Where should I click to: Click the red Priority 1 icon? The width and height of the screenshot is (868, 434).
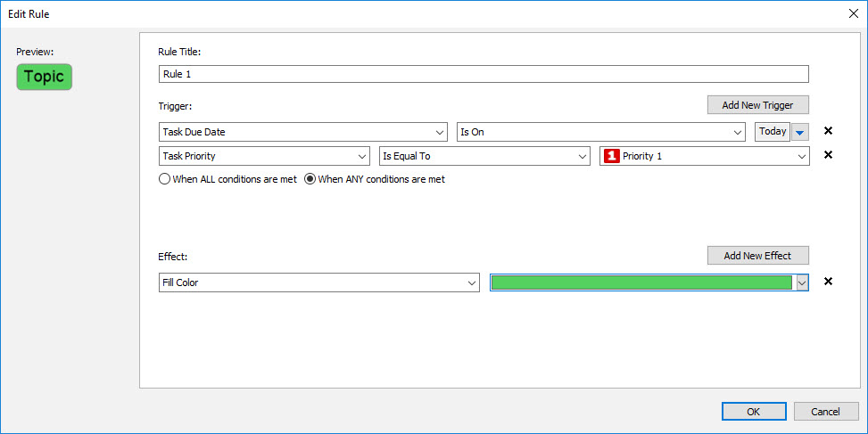[x=612, y=156]
